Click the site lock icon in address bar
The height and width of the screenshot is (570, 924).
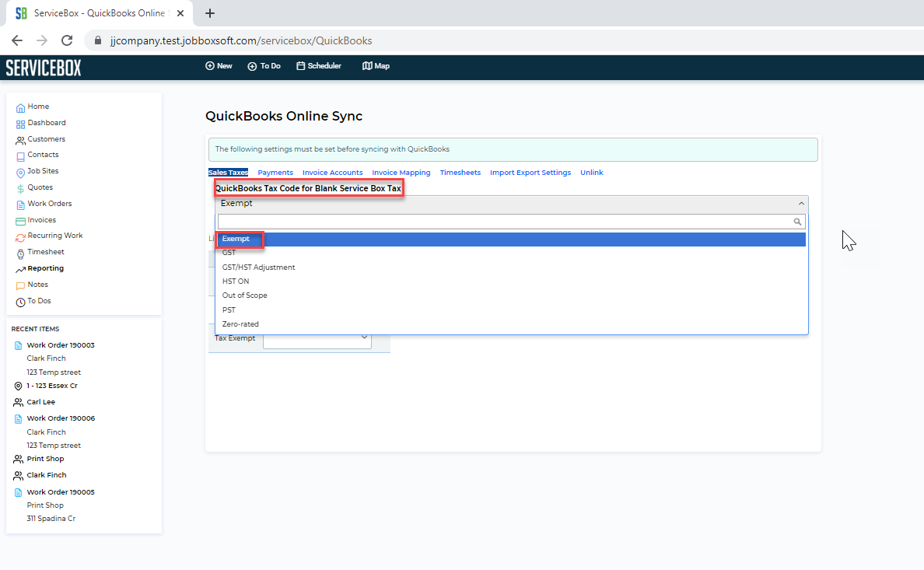(x=98, y=40)
